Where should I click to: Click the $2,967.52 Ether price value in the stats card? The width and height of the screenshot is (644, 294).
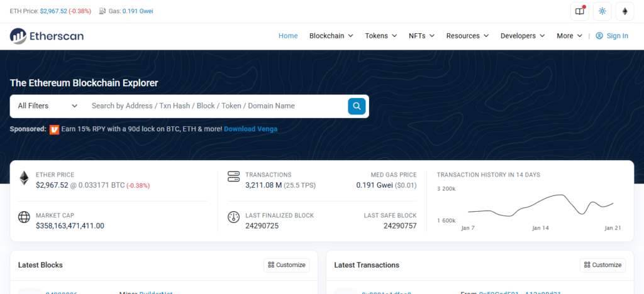point(52,185)
